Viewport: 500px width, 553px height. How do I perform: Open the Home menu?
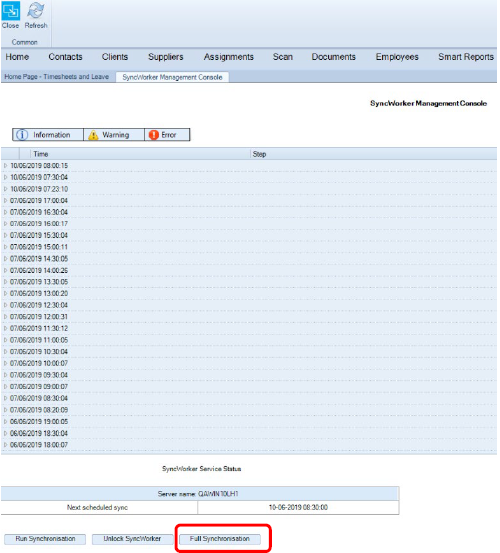coord(17,57)
